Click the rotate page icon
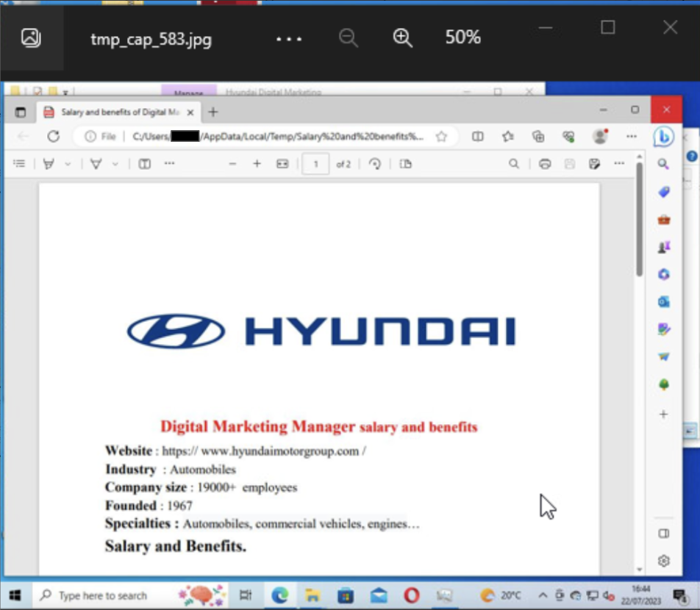 coord(375,164)
